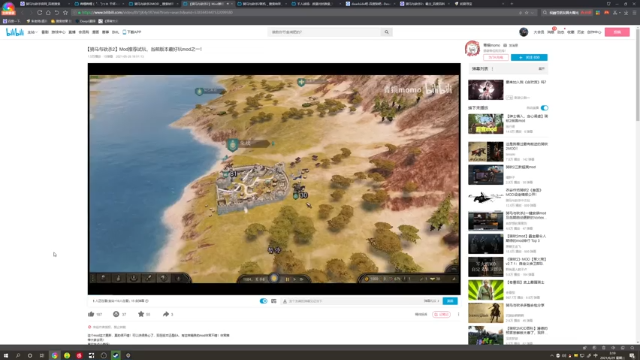640x360 pixels.
Task: Click the browser's multicolor logo icon
Action: coord(8,8)
